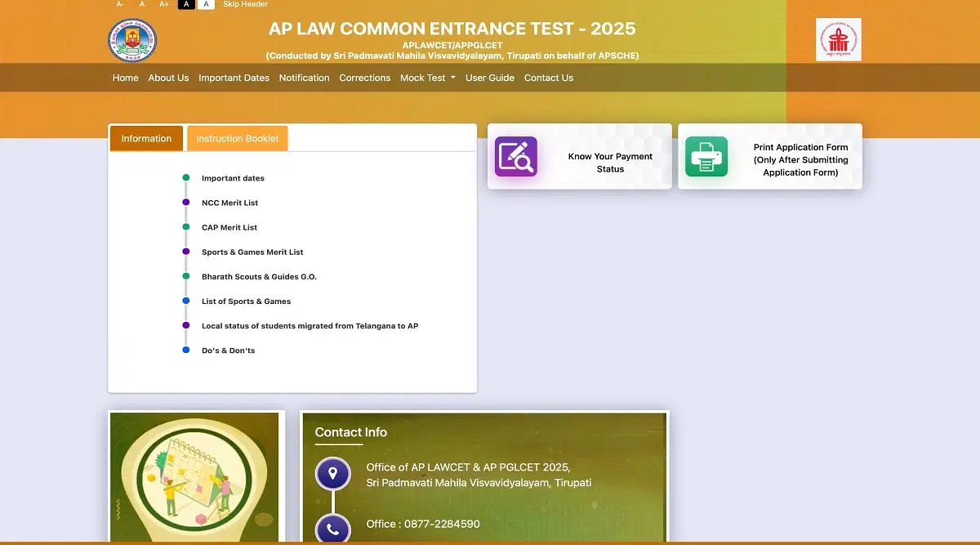This screenshot has width=980, height=545.
Task: Go to Important Dates in the navigation bar
Action: coord(234,78)
